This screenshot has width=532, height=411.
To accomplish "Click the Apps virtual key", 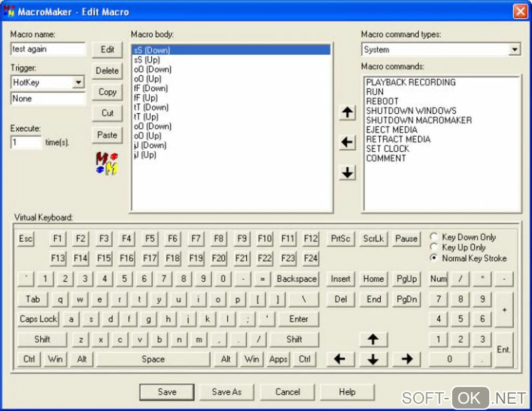I will click(x=278, y=359).
